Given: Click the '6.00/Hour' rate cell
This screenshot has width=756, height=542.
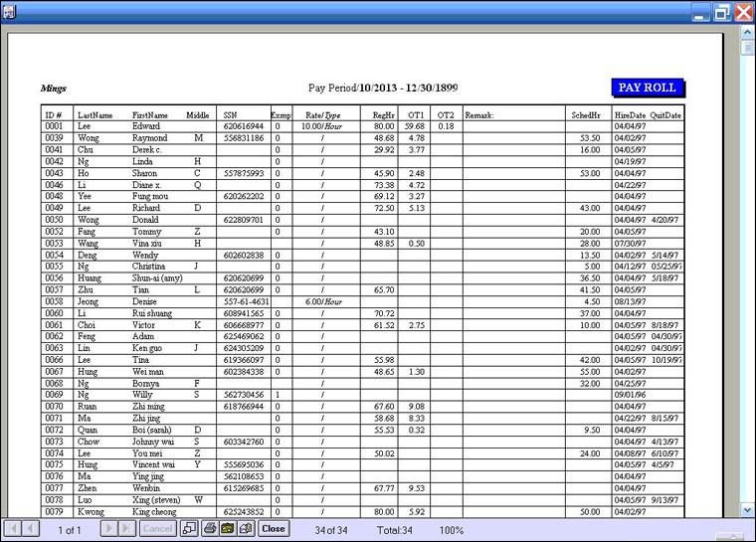Looking at the screenshot, I should point(323,302).
